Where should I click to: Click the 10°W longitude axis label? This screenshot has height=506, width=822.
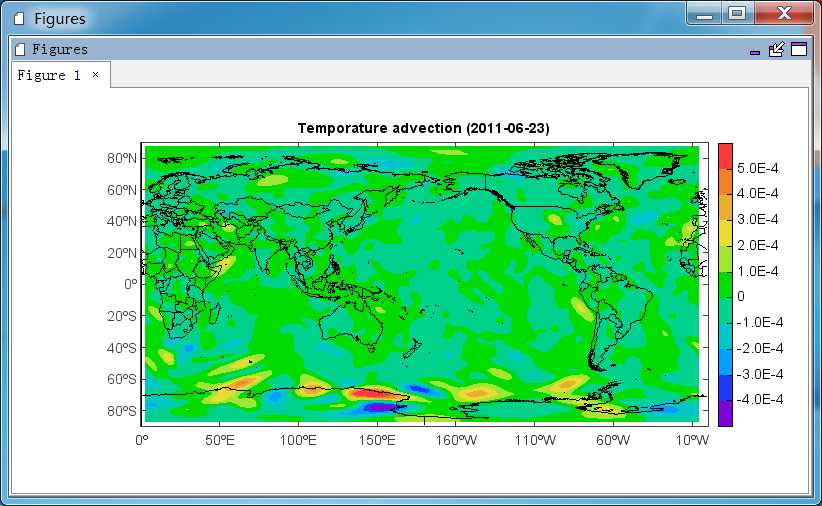692,440
